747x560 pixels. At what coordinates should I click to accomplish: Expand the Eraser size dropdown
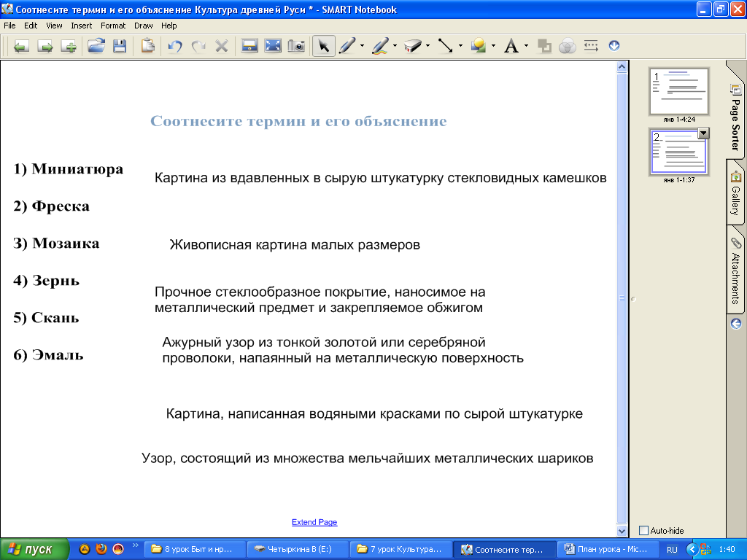click(427, 46)
